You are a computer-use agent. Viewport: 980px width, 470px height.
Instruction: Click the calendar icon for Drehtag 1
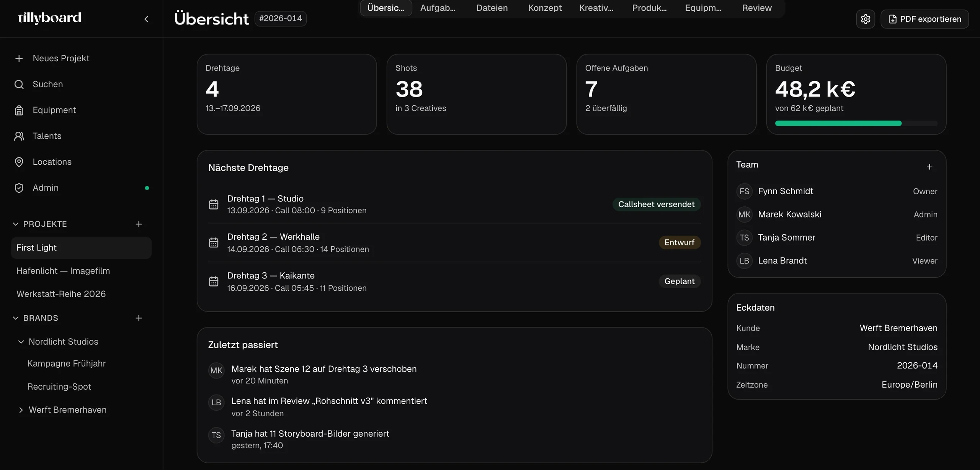(214, 205)
